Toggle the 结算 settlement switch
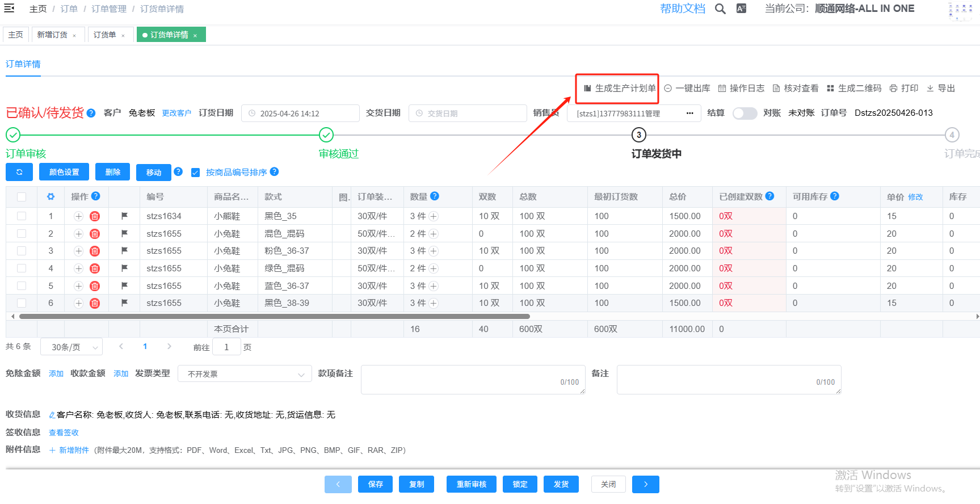 [x=745, y=113]
